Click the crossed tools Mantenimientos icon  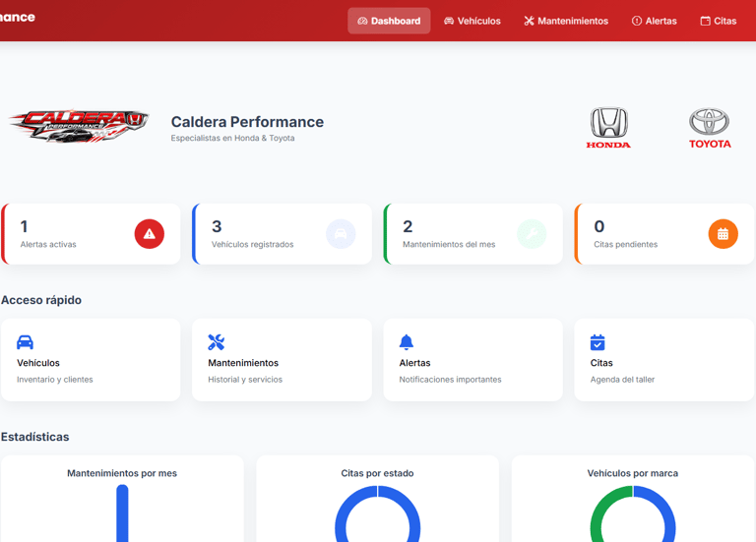[x=216, y=342]
